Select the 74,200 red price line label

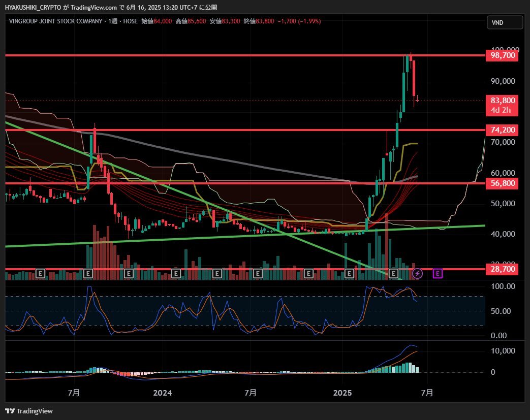click(x=502, y=130)
